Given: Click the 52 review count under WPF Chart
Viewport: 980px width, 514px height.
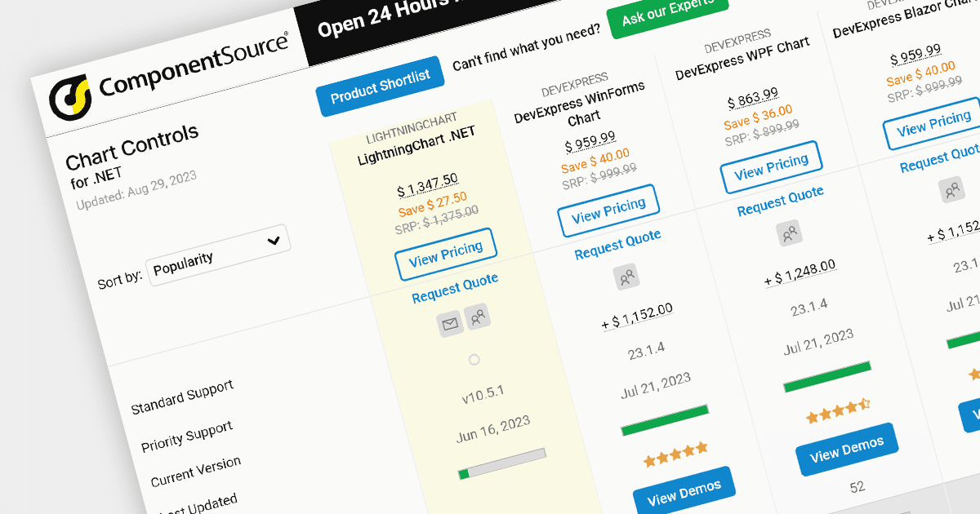Looking at the screenshot, I should click(x=857, y=487).
